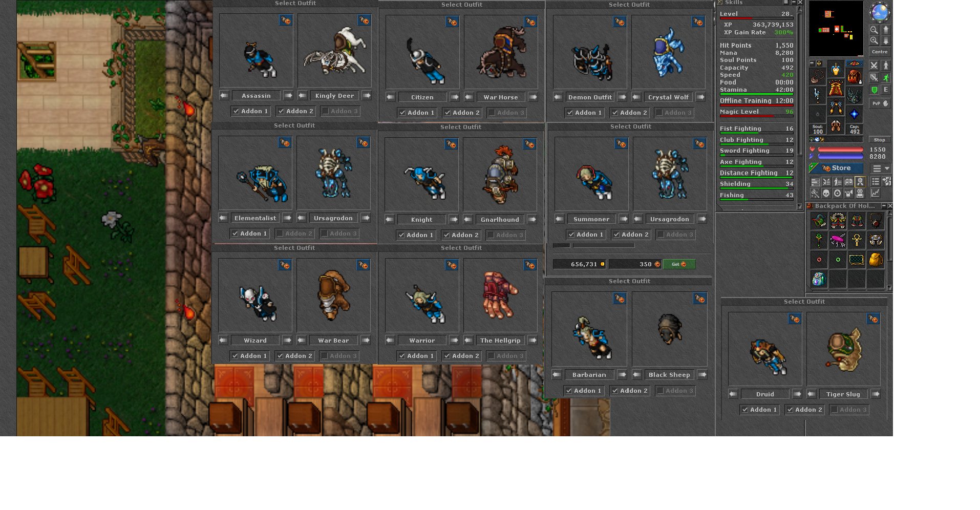Screen dimensions: 980x510
Task: Uncheck Addon 2 in Wizard outfit panel
Action: pos(280,356)
